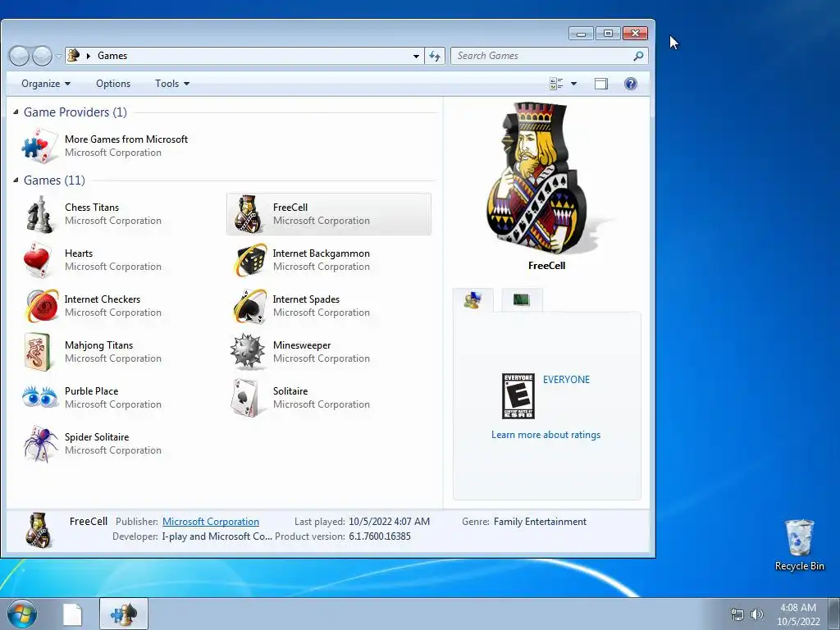Open the Help question mark button
This screenshot has height=630, width=840.
pos(631,84)
